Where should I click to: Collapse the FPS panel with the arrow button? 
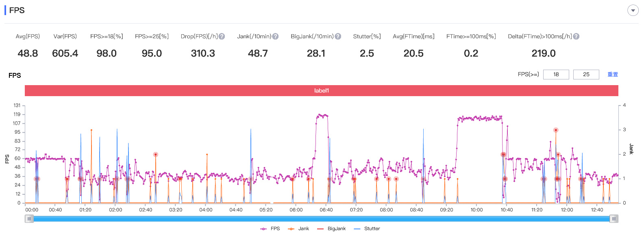click(633, 10)
